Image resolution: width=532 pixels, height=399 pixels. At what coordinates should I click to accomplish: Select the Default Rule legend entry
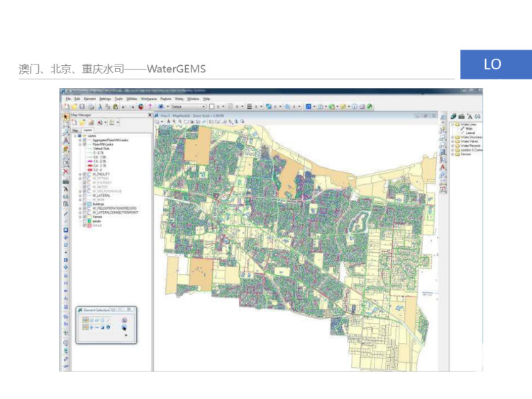pyautogui.click(x=101, y=149)
